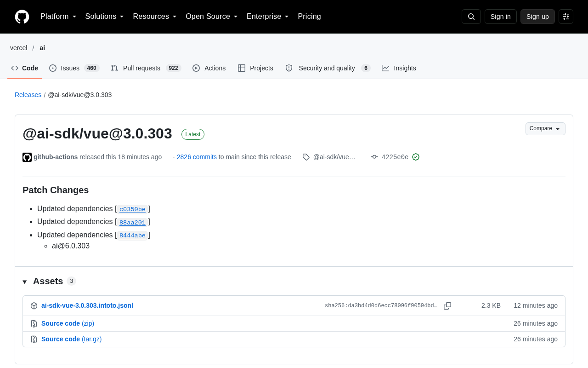Screen dimensions: 588x368
Task: Open appearance settings slider icon
Action: tap(566, 17)
